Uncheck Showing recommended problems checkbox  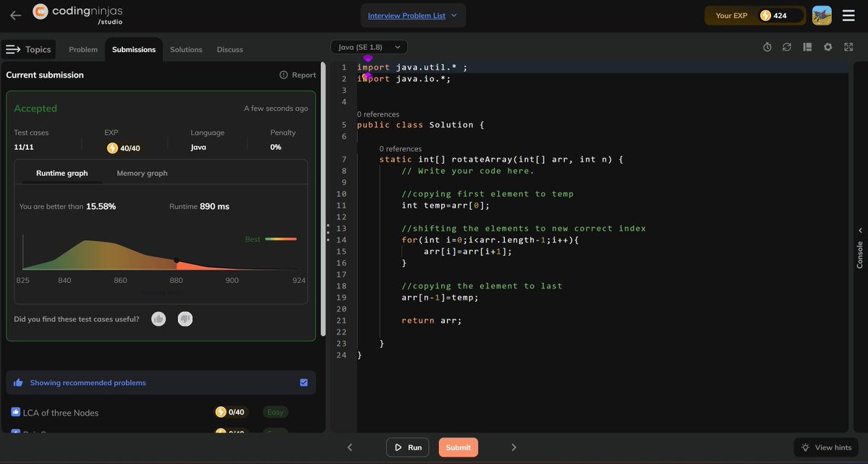point(304,383)
